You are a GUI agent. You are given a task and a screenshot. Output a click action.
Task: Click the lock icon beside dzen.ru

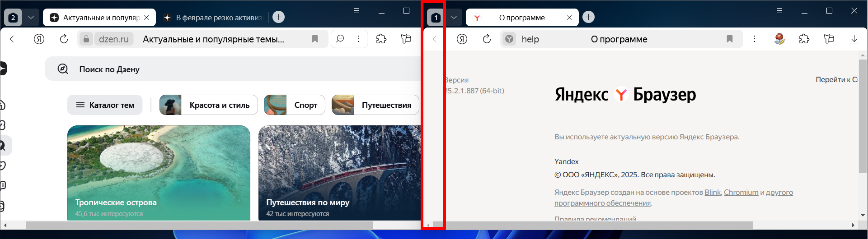86,39
